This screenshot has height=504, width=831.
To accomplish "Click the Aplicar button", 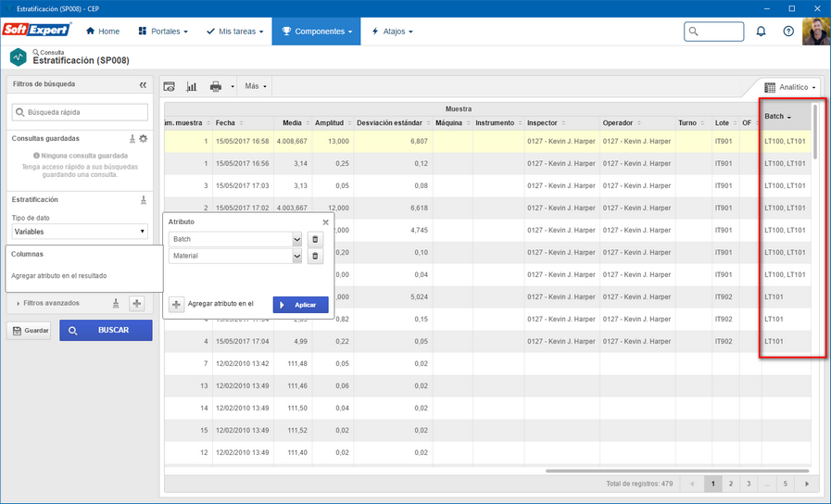I will tap(300, 305).
